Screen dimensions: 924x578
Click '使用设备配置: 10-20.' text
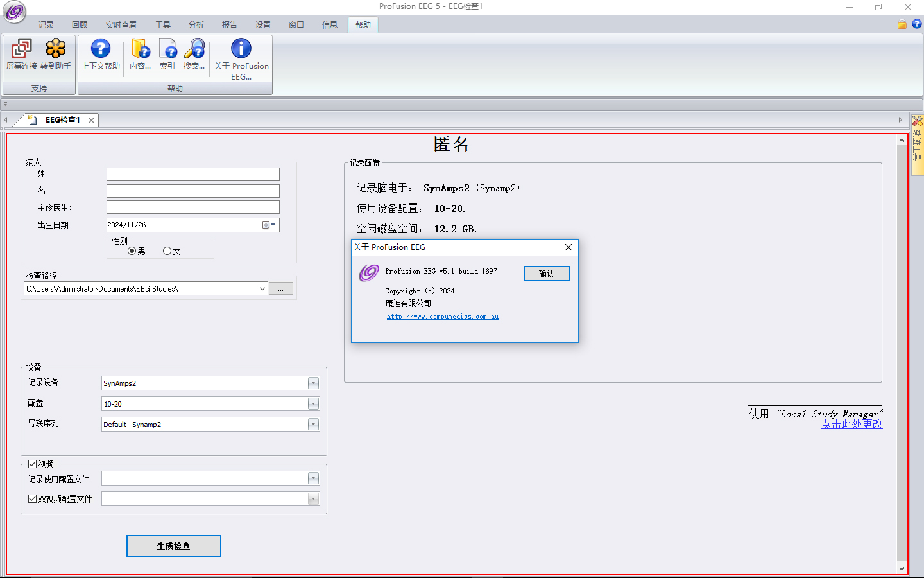click(x=411, y=209)
